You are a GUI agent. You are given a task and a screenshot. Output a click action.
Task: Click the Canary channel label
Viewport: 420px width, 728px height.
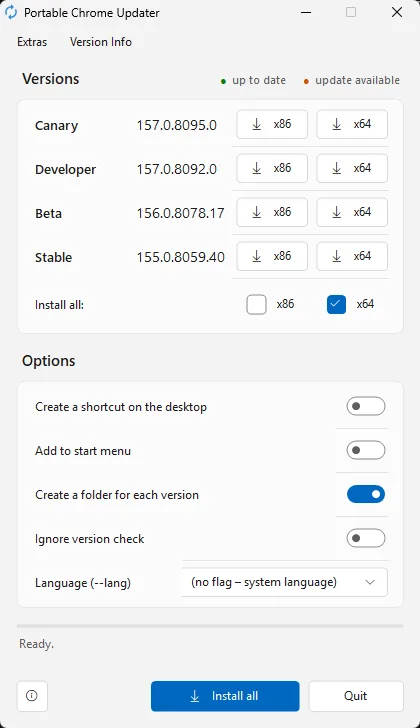(x=57, y=126)
